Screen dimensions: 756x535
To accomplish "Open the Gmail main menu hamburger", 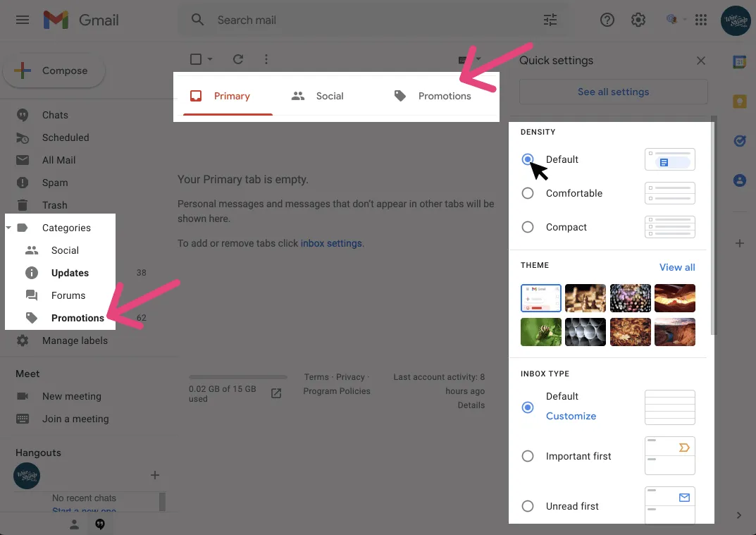I will pyautogui.click(x=22, y=20).
